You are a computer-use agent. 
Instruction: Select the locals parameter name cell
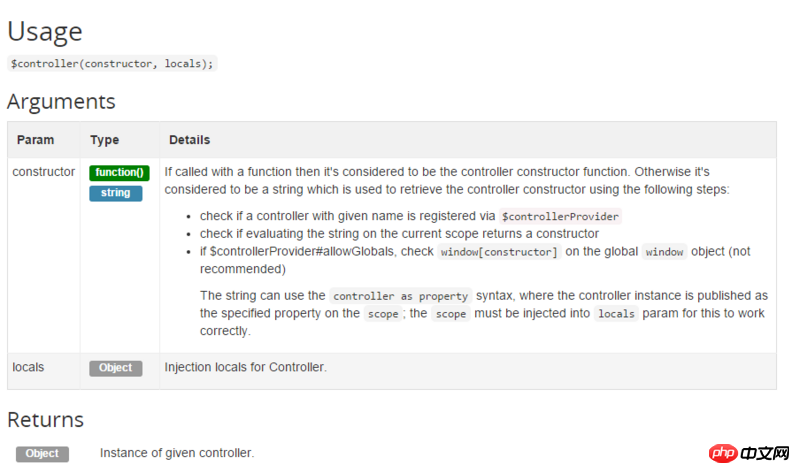(28, 368)
